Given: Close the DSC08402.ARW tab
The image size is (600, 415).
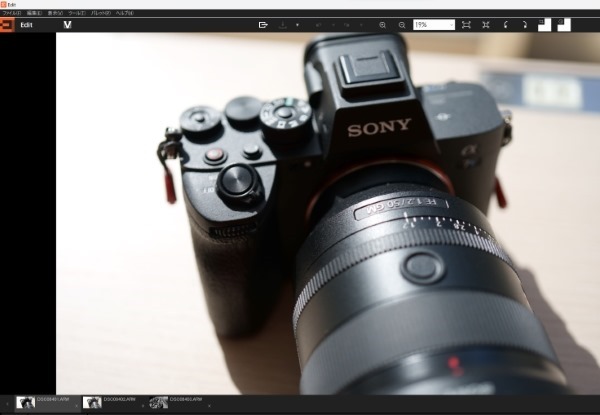Looking at the screenshot, I should (x=143, y=406).
